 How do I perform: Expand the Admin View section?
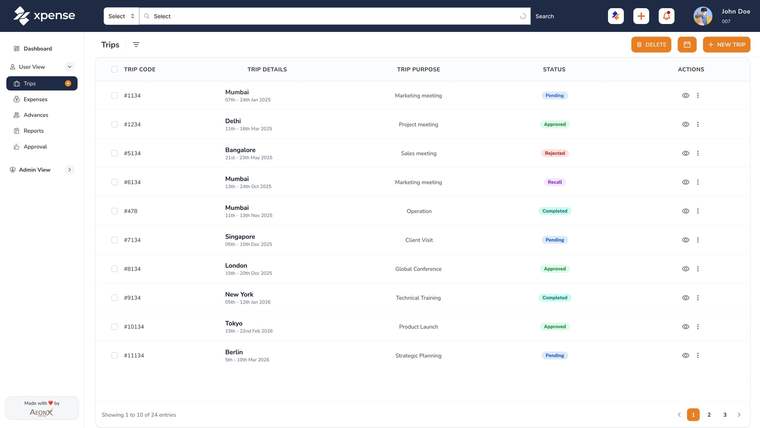coord(69,170)
